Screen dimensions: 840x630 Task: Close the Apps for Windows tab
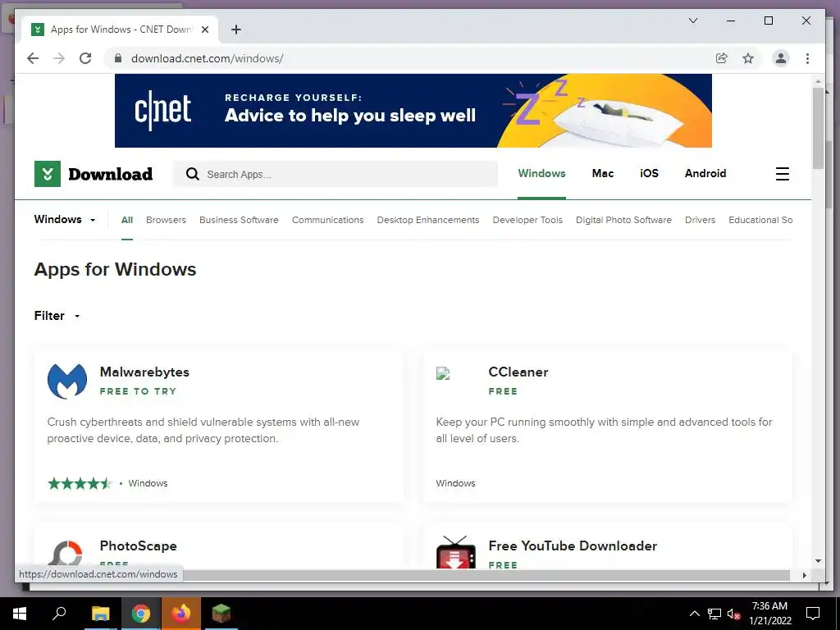pyautogui.click(x=205, y=30)
